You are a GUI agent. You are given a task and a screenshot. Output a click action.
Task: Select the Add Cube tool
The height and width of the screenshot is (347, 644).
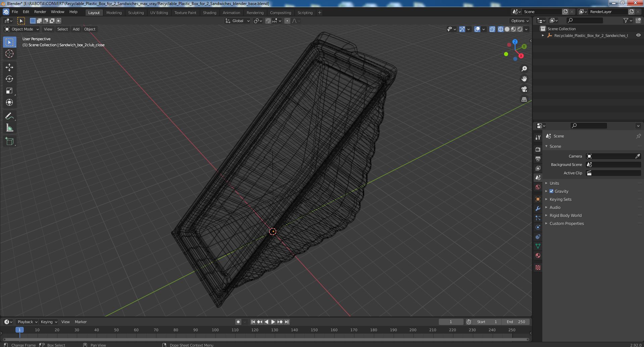click(x=9, y=141)
